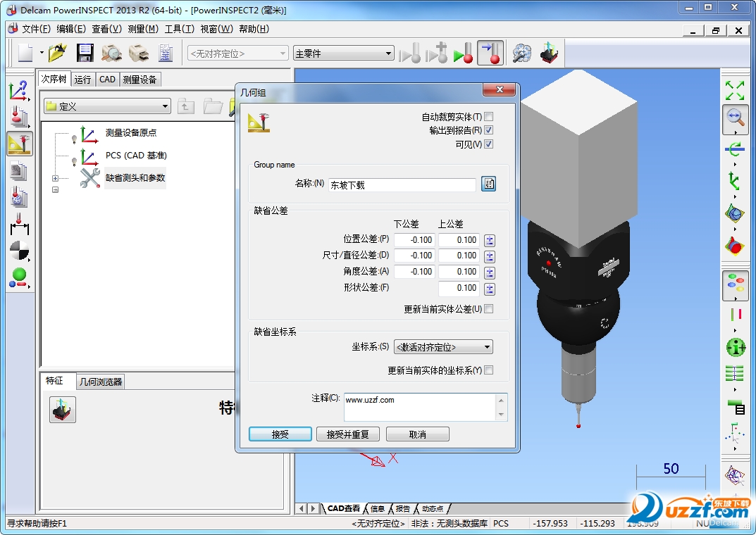Image resolution: width=756 pixels, height=535 pixels.
Task: Open the probe search tool icon
Action: [521, 53]
